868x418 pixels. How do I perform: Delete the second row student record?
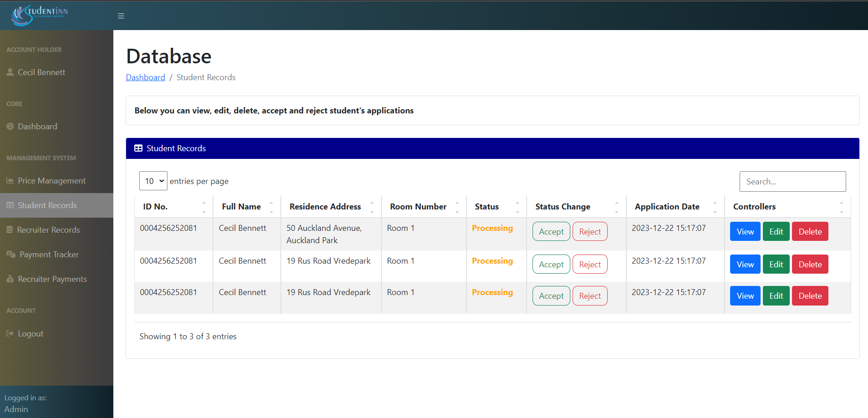[x=810, y=264]
